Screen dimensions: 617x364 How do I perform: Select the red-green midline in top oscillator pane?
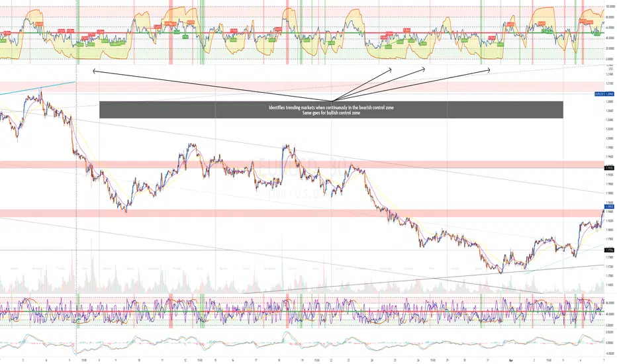302,33
